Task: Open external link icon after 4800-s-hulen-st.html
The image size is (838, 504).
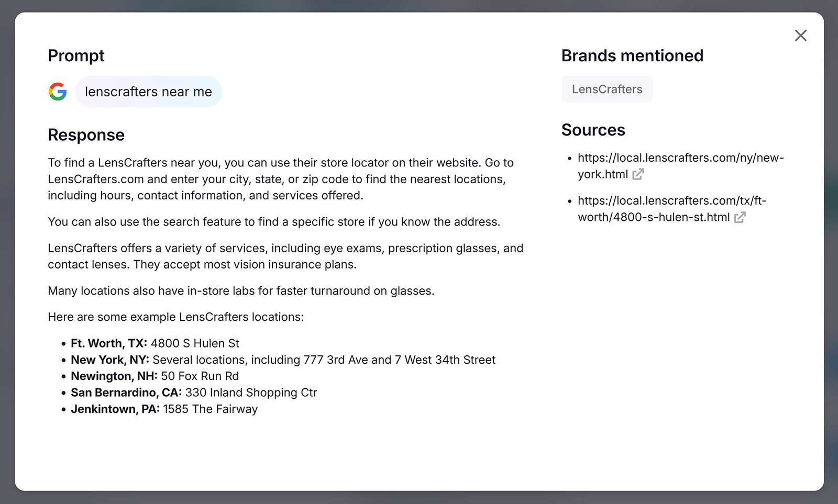Action: (x=740, y=217)
